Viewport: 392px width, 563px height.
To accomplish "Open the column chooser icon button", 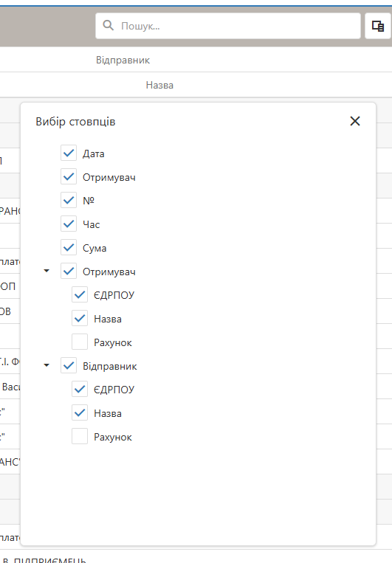I will [378, 26].
